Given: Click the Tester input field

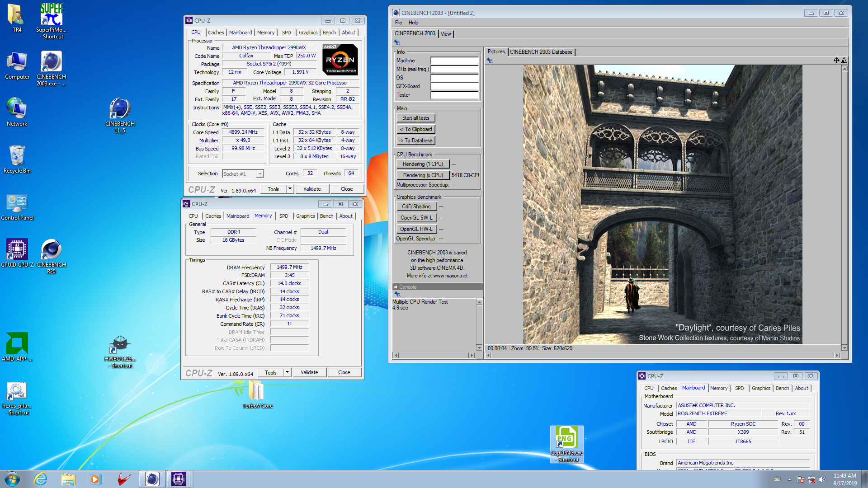Looking at the screenshot, I should coord(454,95).
